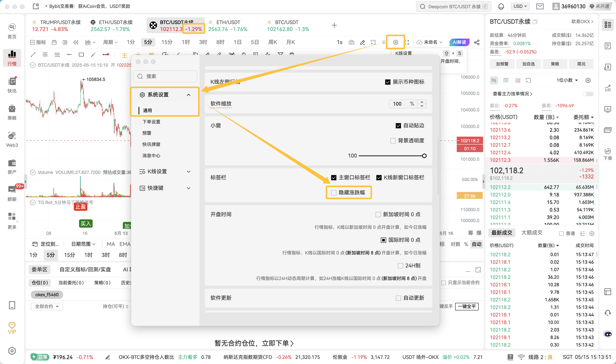Viewport: 616px width, 364px height.
Task: Enable 自动更新 checkbox
Action: click(398, 298)
